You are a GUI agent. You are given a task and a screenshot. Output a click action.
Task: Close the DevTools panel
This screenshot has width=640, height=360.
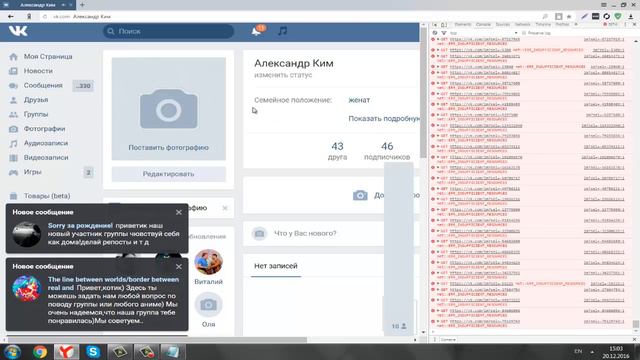(x=634, y=25)
